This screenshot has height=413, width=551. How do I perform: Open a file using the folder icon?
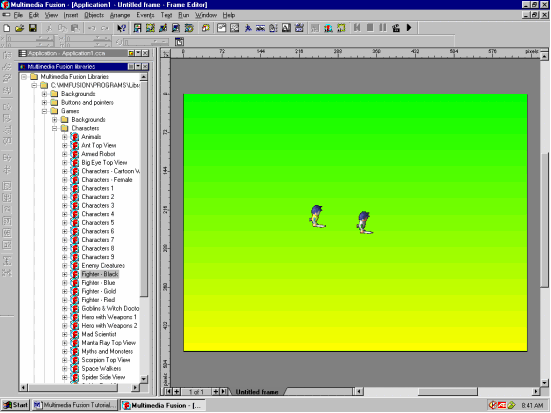(20, 28)
